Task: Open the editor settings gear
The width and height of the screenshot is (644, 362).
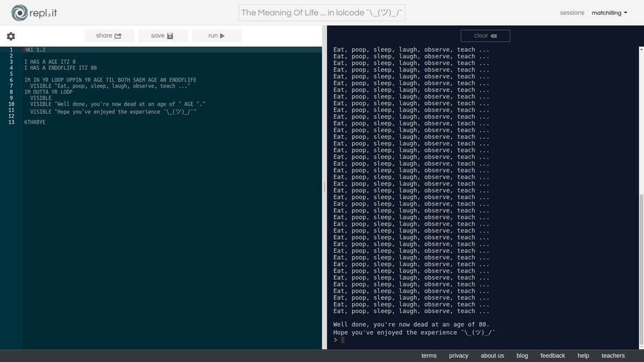Action: click(11, 36)
